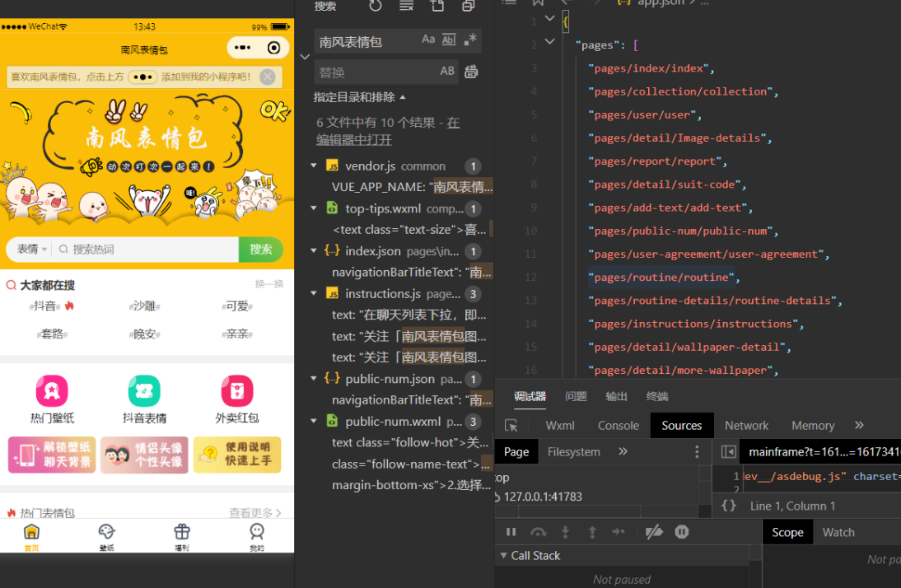
Task: Close the mini program with the capsule circle
Action: pos(274,48)
